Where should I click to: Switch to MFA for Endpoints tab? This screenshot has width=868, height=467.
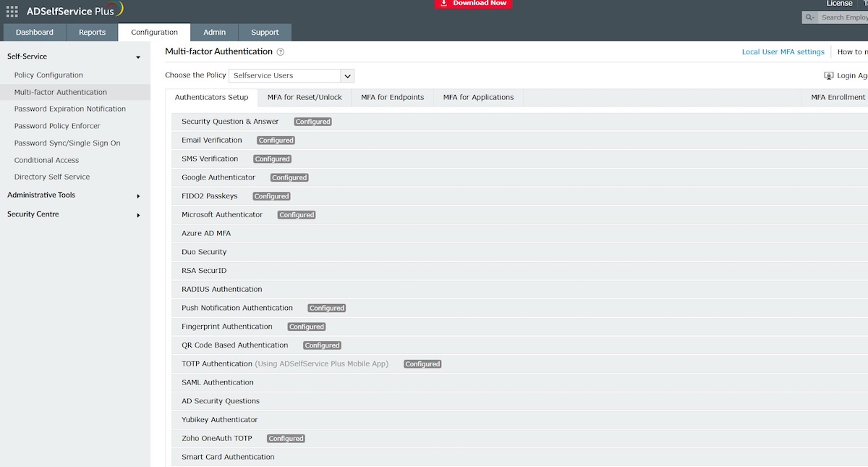click(392, 98)
